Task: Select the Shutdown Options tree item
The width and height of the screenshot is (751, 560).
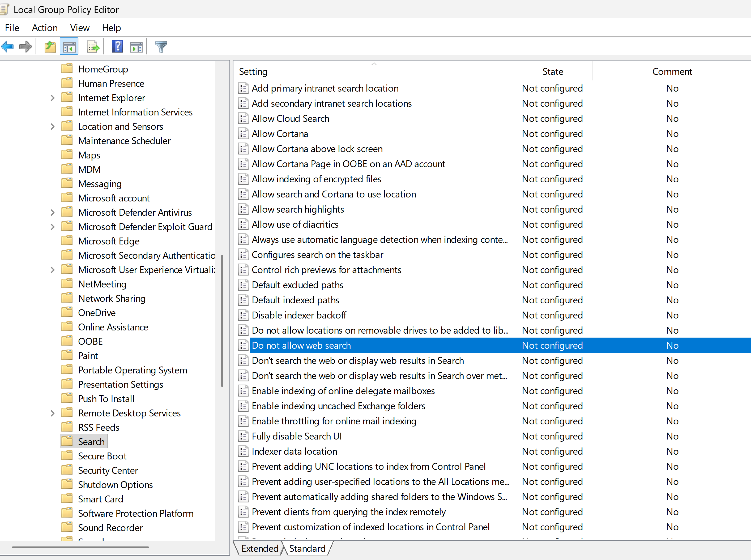Action: pyautogui.click(x=115, y=485)
